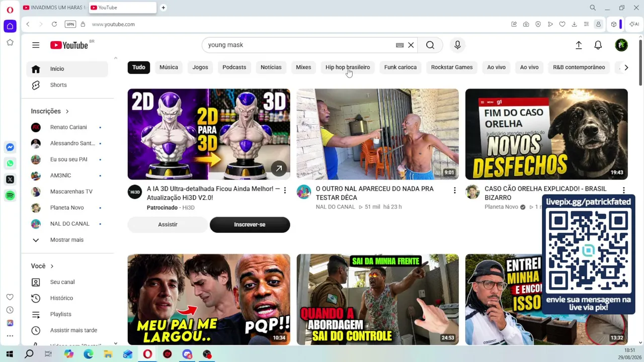
Task: Open Spotify in the Opera sidebar
Action: pos(10,196)
